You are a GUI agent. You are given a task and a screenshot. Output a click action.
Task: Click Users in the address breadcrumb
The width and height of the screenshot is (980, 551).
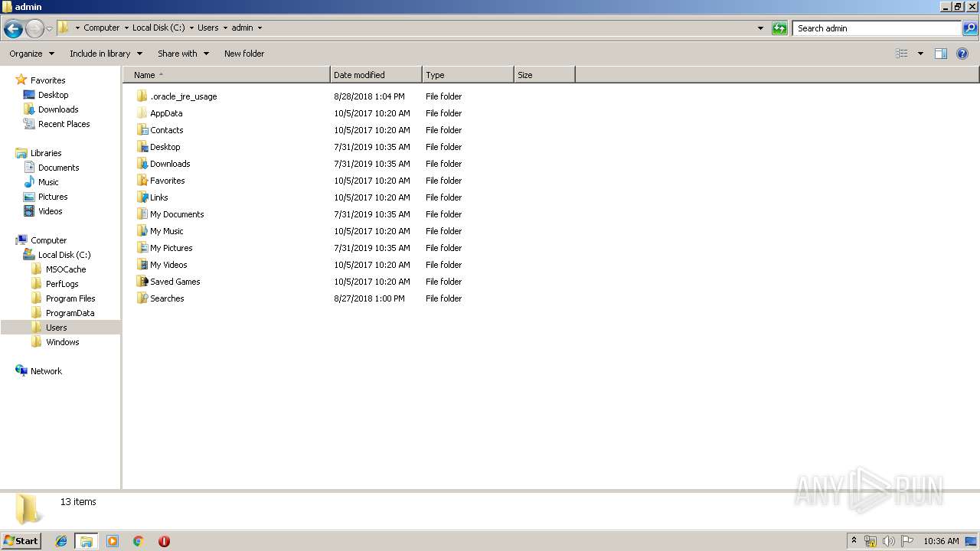pos(207,28)
